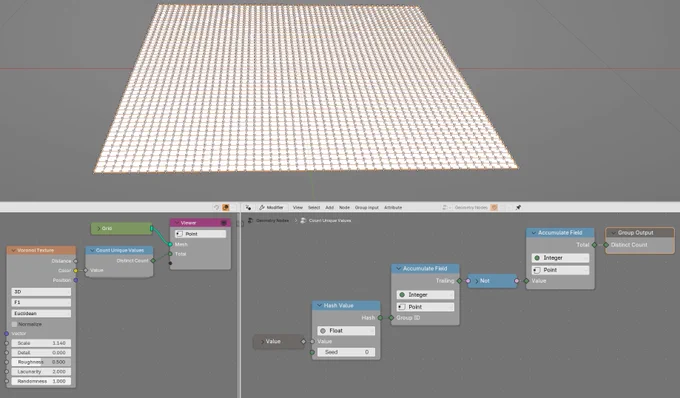The height and width of the screenshot is (398, 680).
Task: Open the Voronoi Euclidean distance metric dropdown
Action: click(41, 313)
